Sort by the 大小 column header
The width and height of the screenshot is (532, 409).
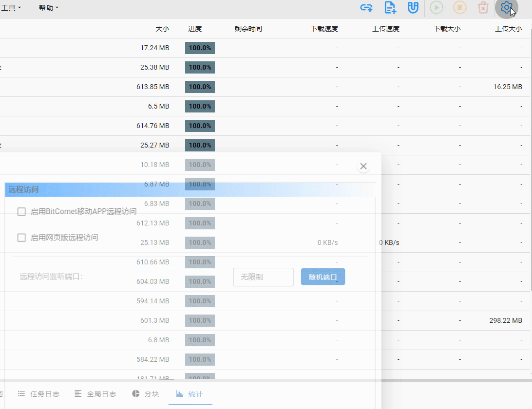[x=162, y=29]
